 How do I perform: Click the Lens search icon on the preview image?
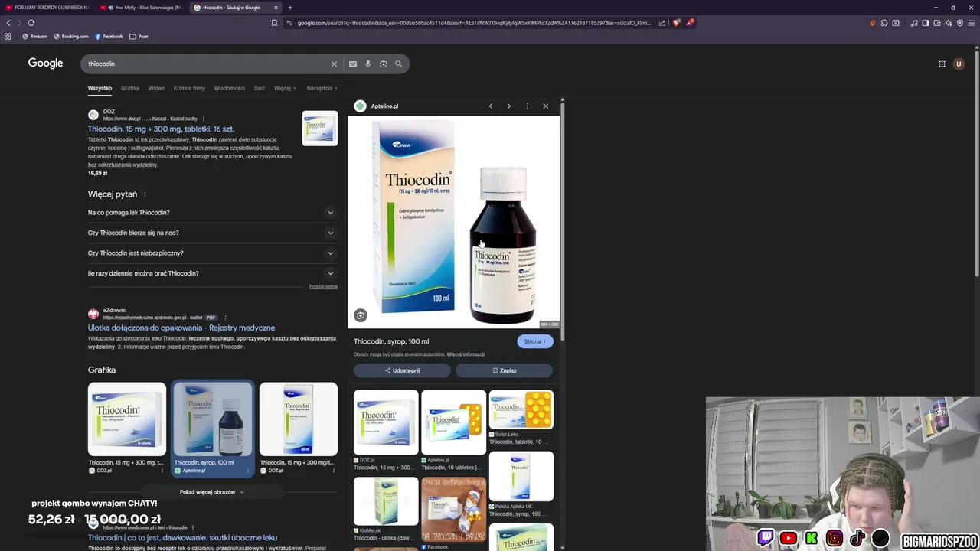click(x=361, y=315)
